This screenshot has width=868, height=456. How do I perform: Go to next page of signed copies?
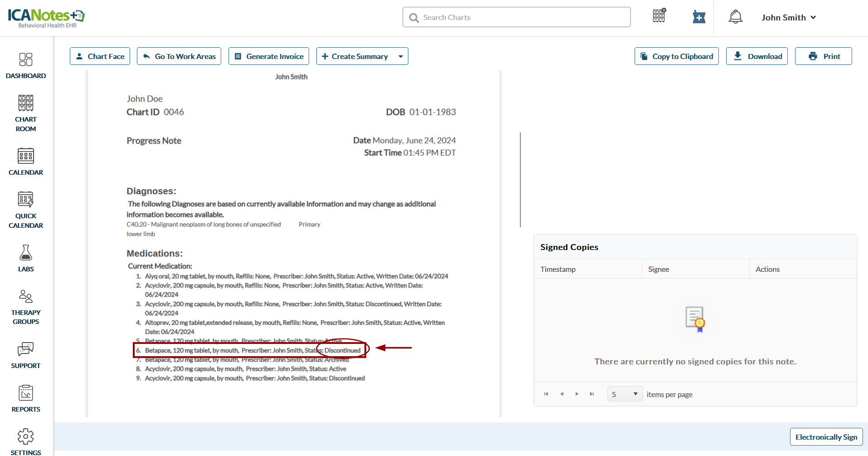(x=577, y=394)
